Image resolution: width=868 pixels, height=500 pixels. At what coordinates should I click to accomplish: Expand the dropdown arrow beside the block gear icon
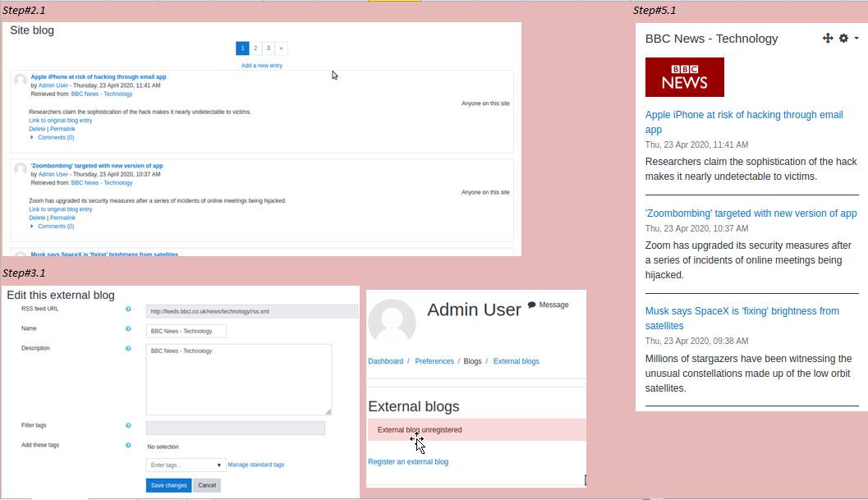click(x=857, y=39)
